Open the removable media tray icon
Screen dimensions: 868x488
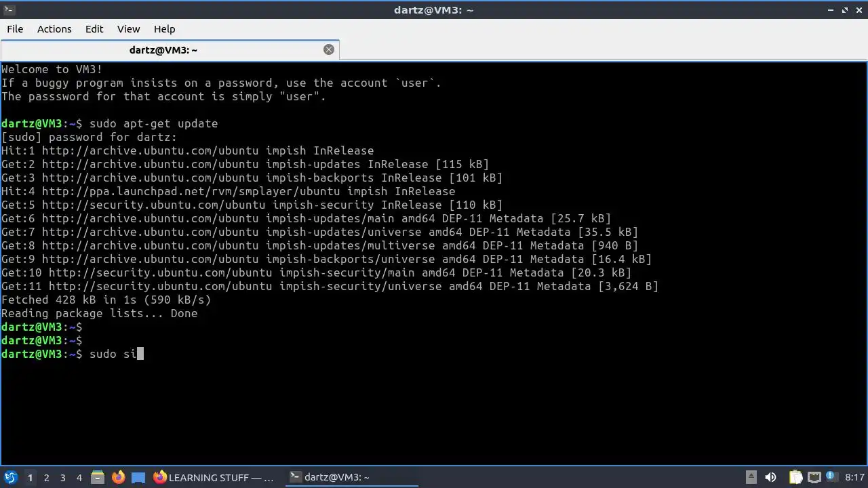pos(751,477)
